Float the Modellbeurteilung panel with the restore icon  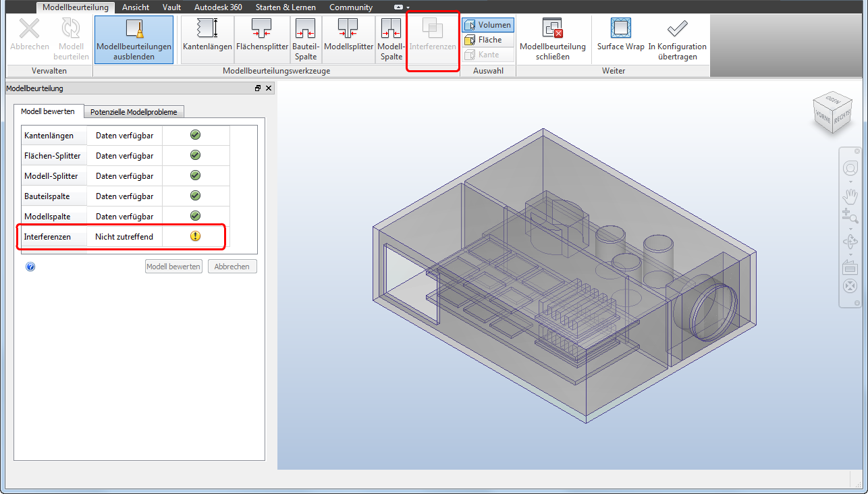pyautogui.click(x=258, y=88)
